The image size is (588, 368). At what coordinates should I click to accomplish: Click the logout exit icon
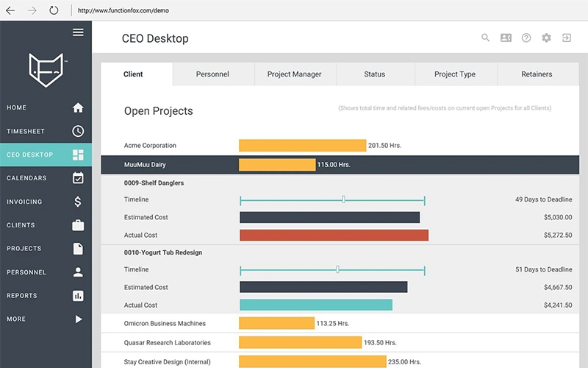pyautogui.click(x=567, y=38)
